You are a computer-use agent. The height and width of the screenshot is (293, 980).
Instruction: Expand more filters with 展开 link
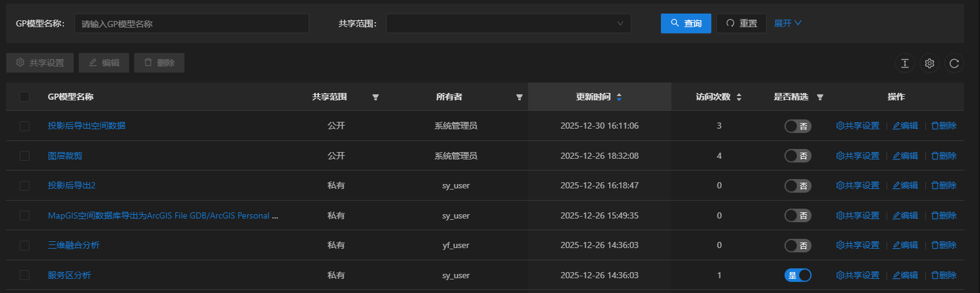click(x=788, y=23)
